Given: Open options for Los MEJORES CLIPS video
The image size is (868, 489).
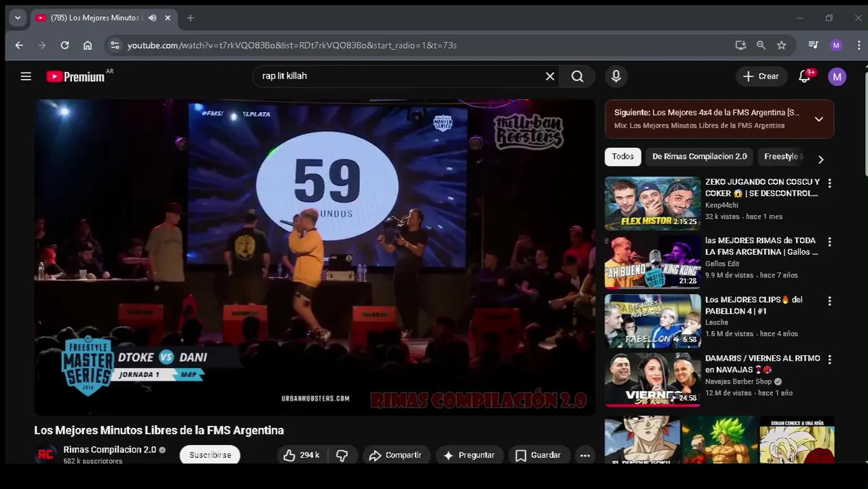Looking at the screenshot, I should 829,301.
